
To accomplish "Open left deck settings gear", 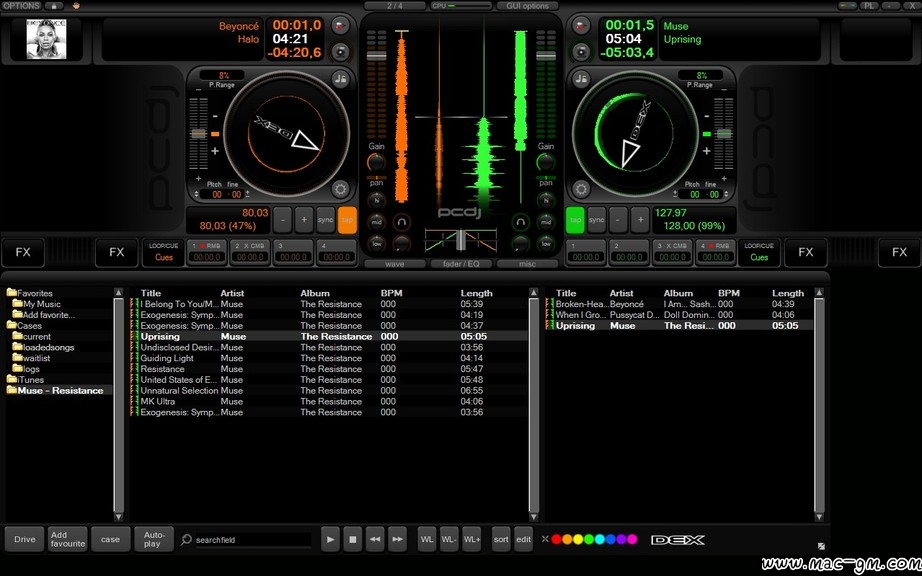I will 340,189.
